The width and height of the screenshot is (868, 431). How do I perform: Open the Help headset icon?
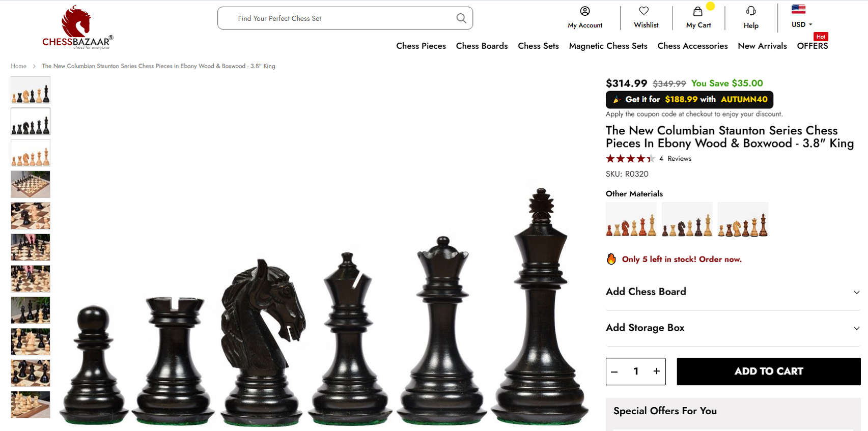tap(751, 11)
